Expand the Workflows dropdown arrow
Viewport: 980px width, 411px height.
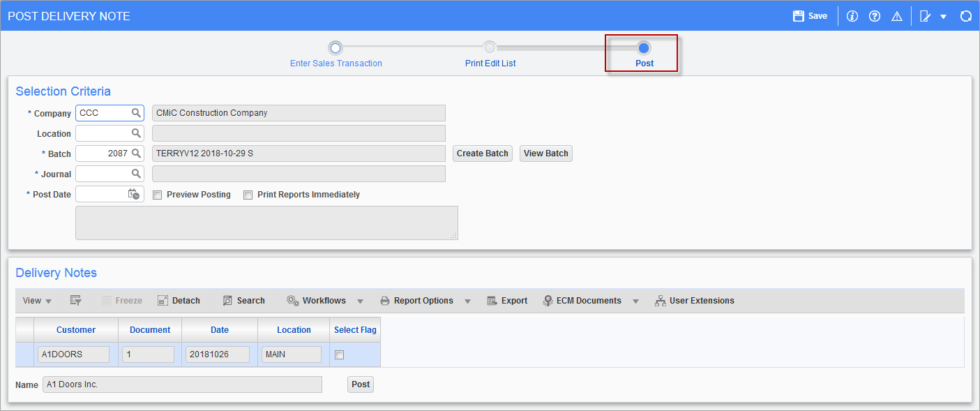pos(361,301)
